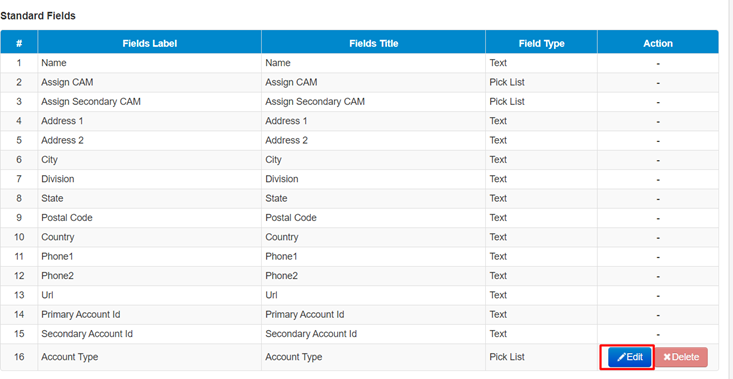
Task: Select the Name row label cell
Action: tap(150, 63)
